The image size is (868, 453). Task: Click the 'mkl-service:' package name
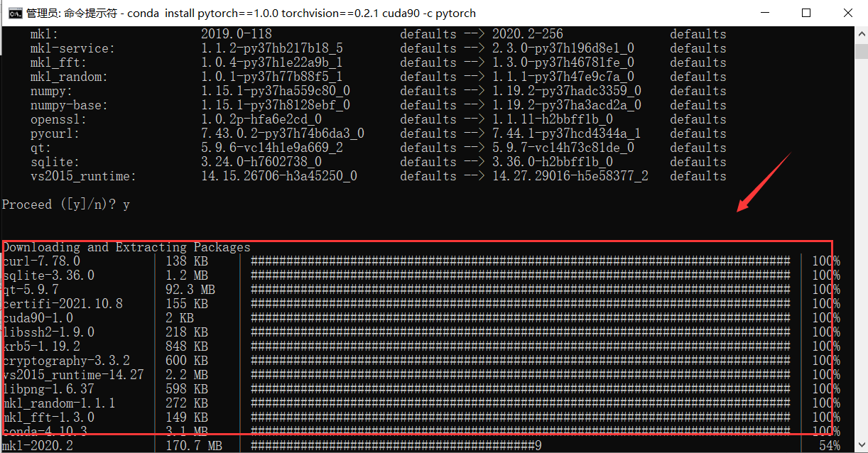click(73, 48)
